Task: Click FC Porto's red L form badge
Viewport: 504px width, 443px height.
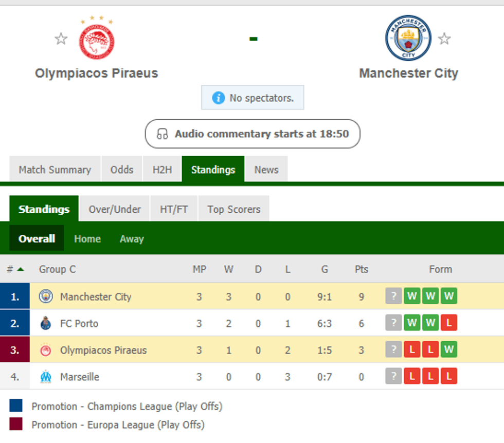Action: pos(448,323)
